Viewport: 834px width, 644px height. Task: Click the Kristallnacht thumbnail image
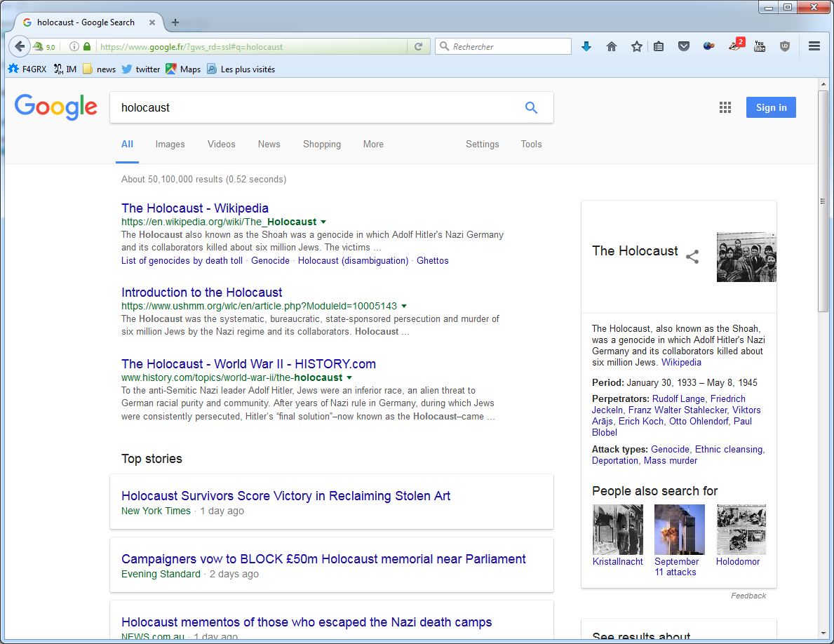tap(617, 530)
